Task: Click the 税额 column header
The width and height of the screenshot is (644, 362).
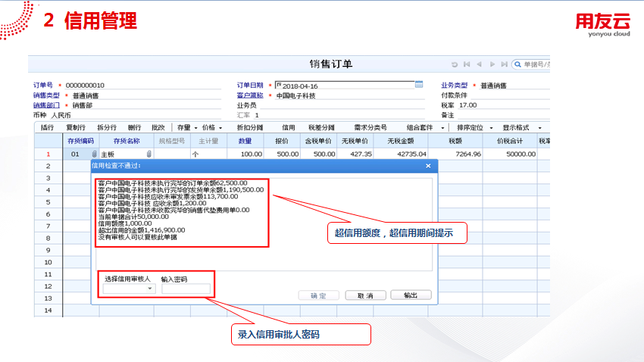Action: 455,141
